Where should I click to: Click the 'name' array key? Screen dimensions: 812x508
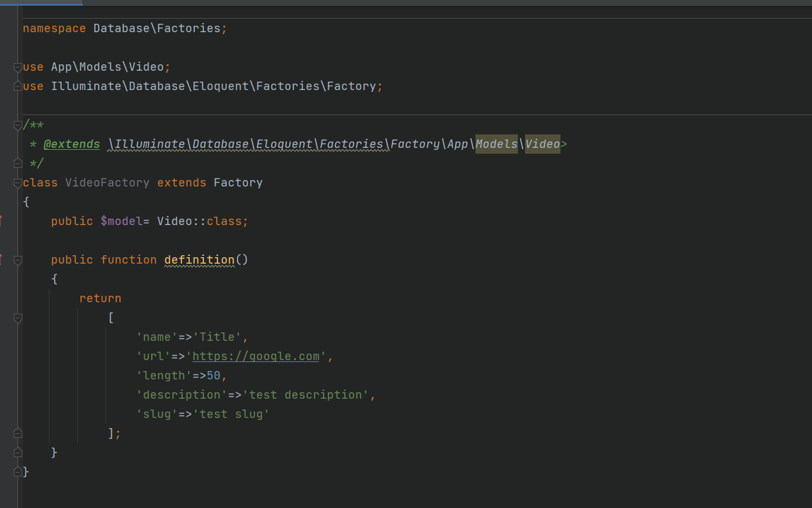(x=157, y=337)
